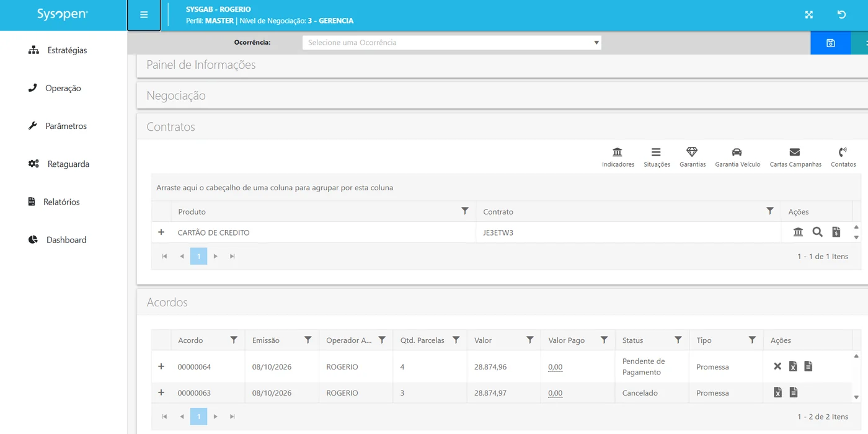Export acordo 00000063 via spreadsheet icon
868x434 pixels.
777,392
